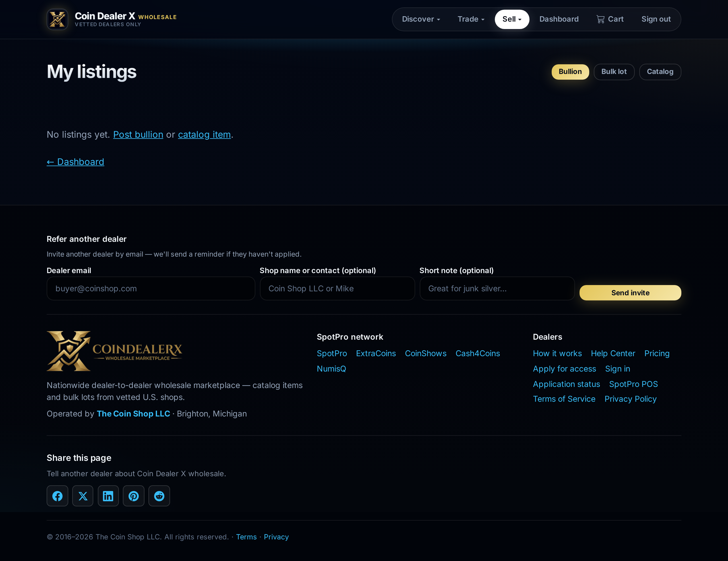Open the SpotPro network link
Image resolution: width=728 pixels, height=561 pixels.
coord(332,354)
